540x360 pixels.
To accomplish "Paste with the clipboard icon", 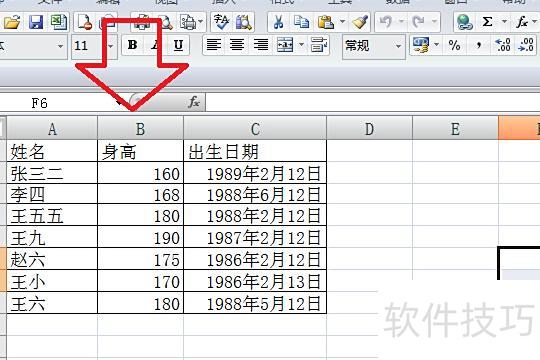I will click(x=325, y=22).
